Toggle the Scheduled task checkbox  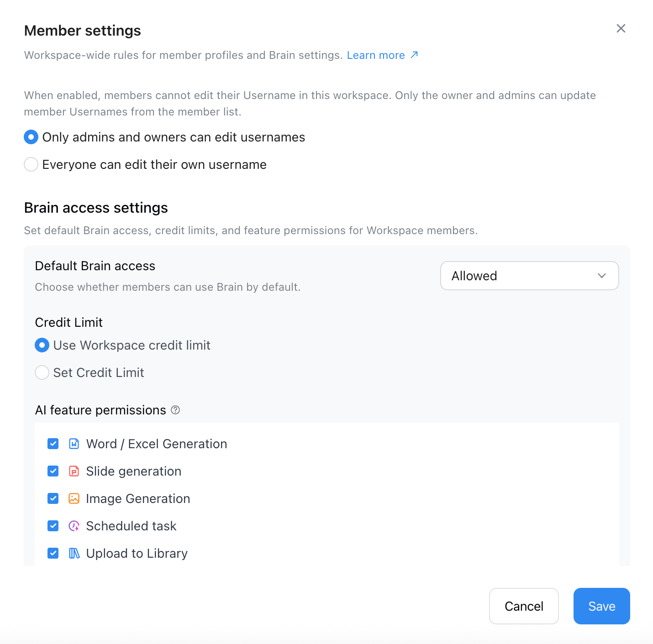point(53,526)
